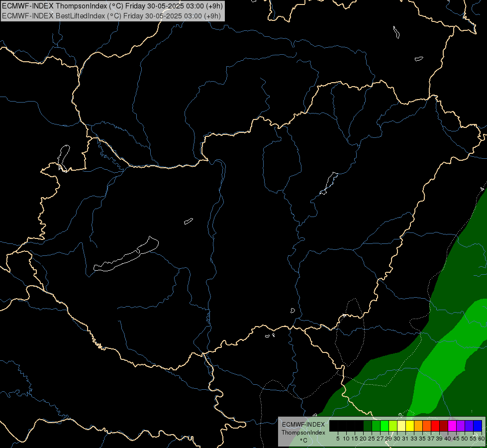
Task: Click the dark red 39-40 legend swatch
Action: click(444, 426)
